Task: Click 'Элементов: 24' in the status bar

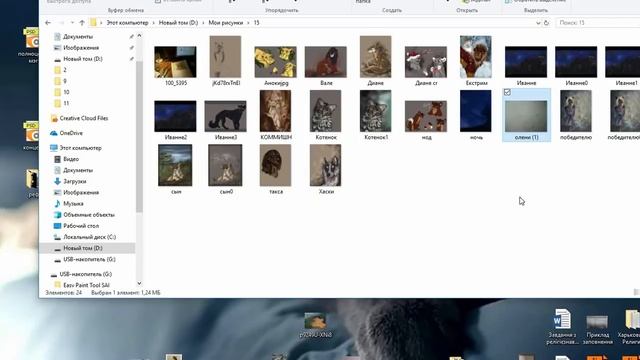Action: 64,293
